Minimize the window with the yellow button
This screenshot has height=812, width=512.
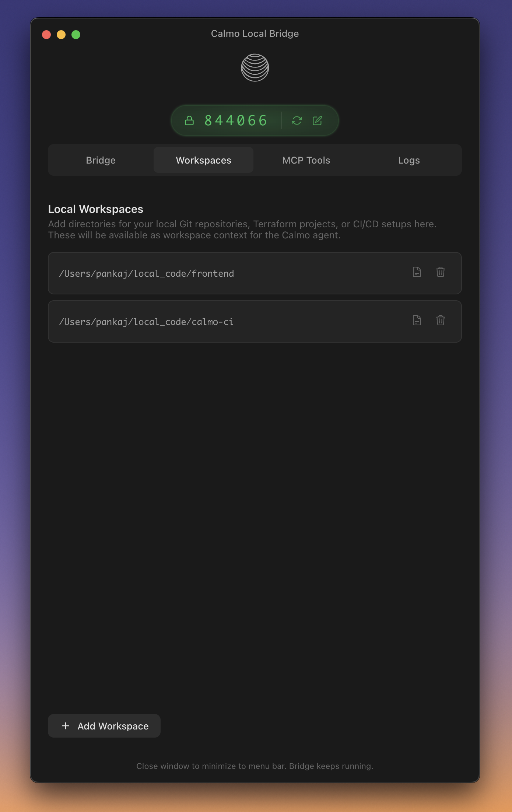[61, 35]
